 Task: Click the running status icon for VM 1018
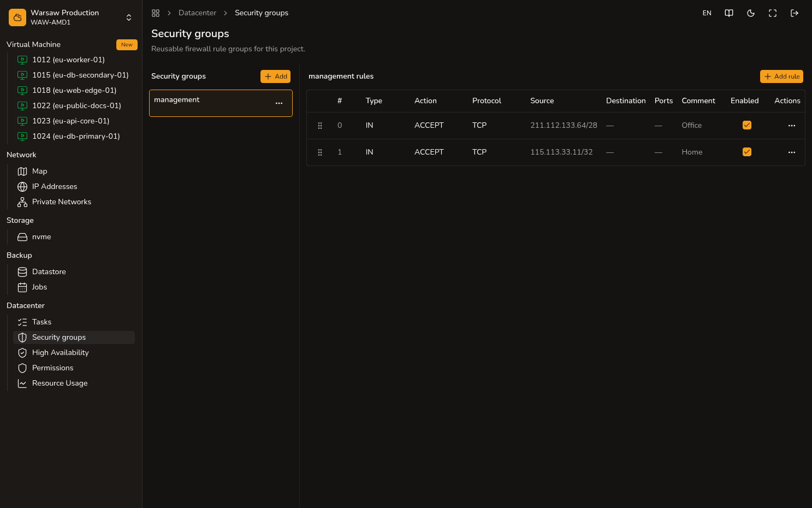[22, 90]
